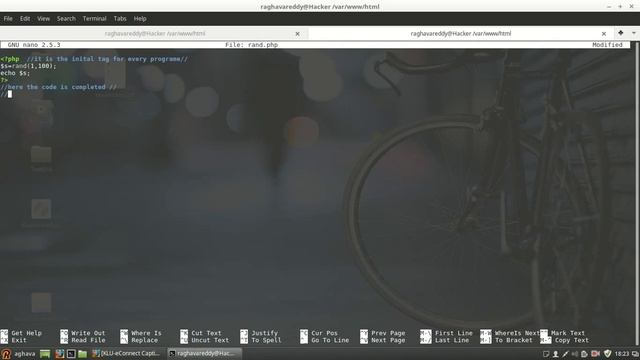
Task: Click the 'here the code is completed' comment
Action: (x=57, y=87)
